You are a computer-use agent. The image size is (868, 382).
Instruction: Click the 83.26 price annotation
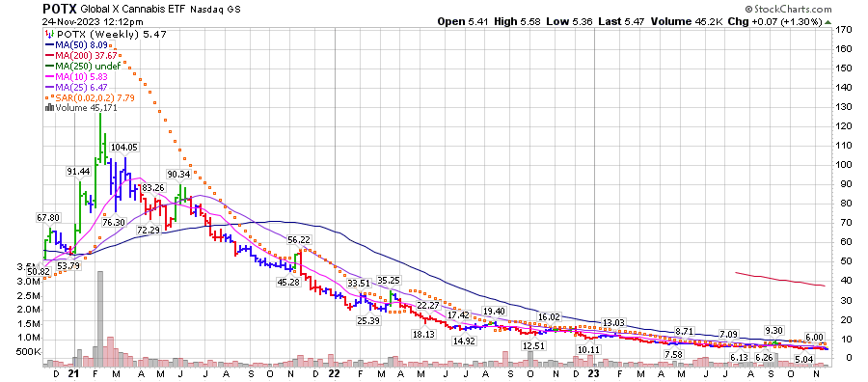point(153,188)
